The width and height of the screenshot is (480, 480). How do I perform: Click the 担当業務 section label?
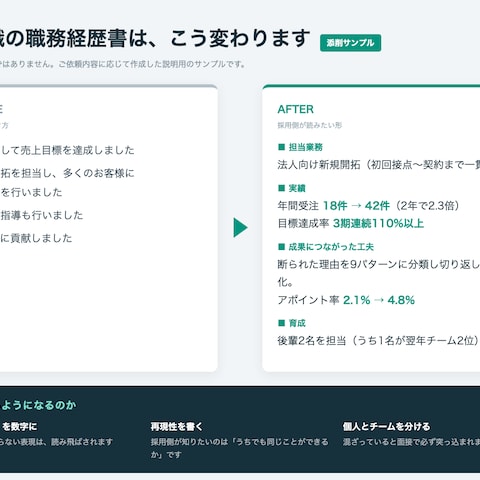306,147
